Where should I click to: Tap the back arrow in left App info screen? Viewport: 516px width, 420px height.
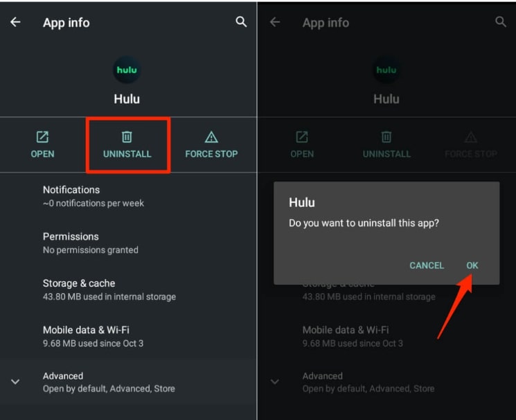(15, 22)
